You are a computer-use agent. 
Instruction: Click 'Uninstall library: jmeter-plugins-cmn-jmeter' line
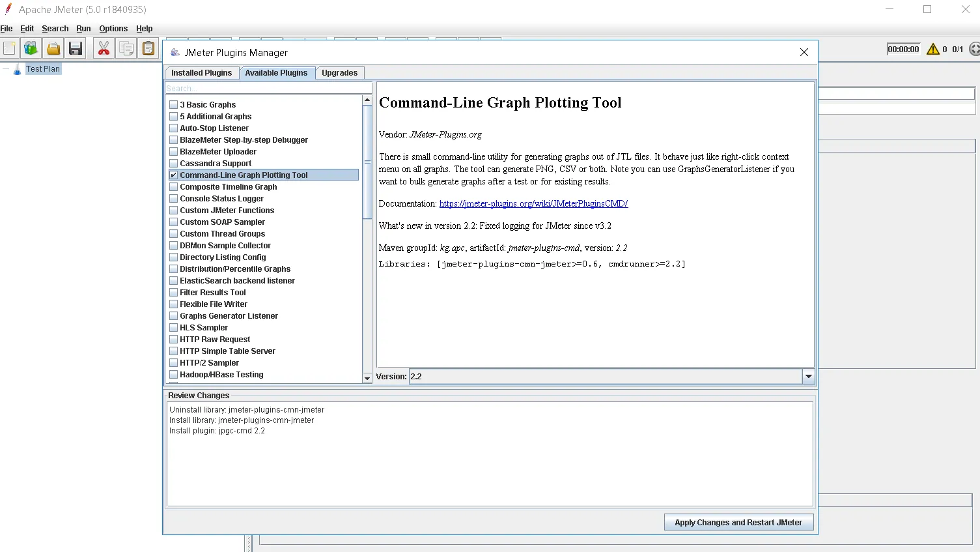tap(247, 410)
